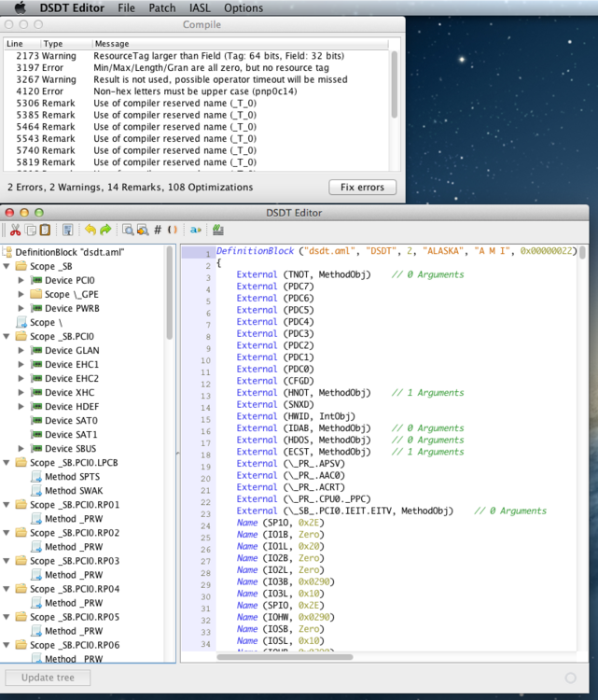Screen dimensions: 598x700
Task: Expand Device PCI0 node
Action: pyautogui.click(x=21, y=280)
